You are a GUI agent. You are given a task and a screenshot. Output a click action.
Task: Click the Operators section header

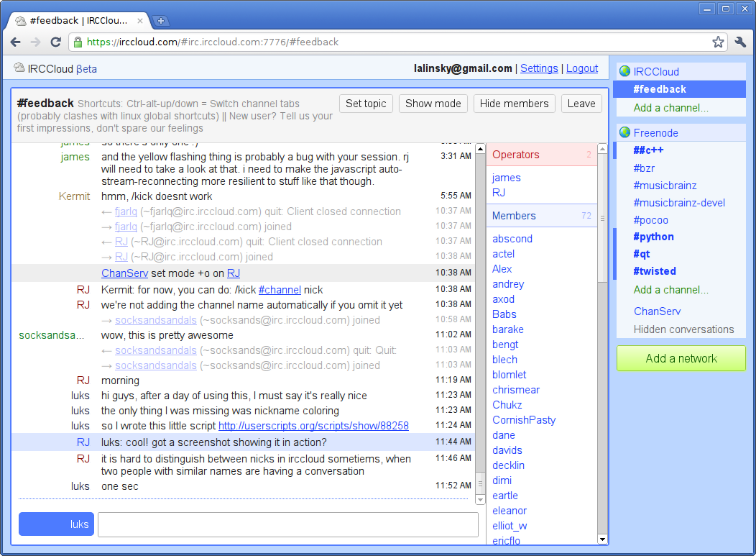pyautogui.click(x=541, y=155)
